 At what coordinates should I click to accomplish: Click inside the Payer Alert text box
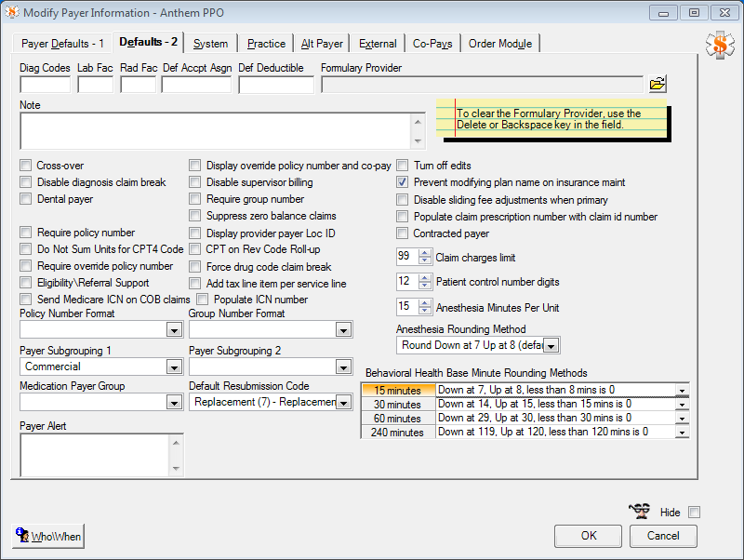[95, 455]
